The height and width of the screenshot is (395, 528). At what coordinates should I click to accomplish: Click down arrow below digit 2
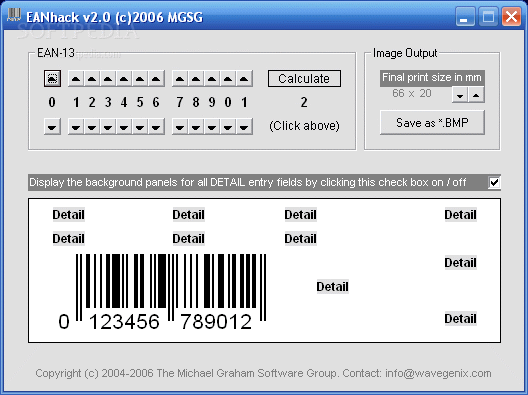coord(92,127)
